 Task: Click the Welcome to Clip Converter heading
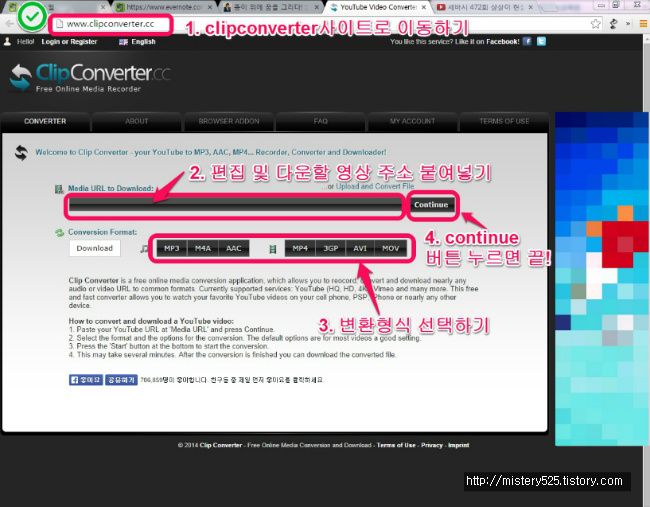211,152
